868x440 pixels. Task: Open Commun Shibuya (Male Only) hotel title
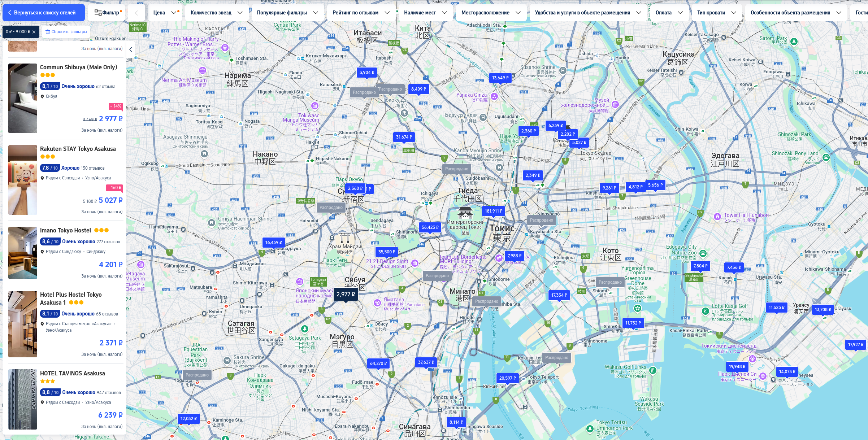[78, 67]
